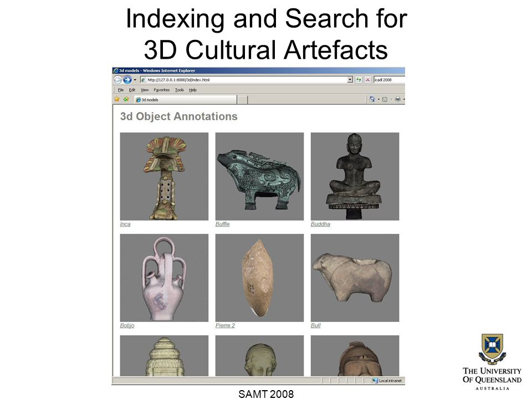Click the Inca figurine thumbnail
Viewport: 532px width, 399px height.
pyautogui.click(x=164, y=176)
